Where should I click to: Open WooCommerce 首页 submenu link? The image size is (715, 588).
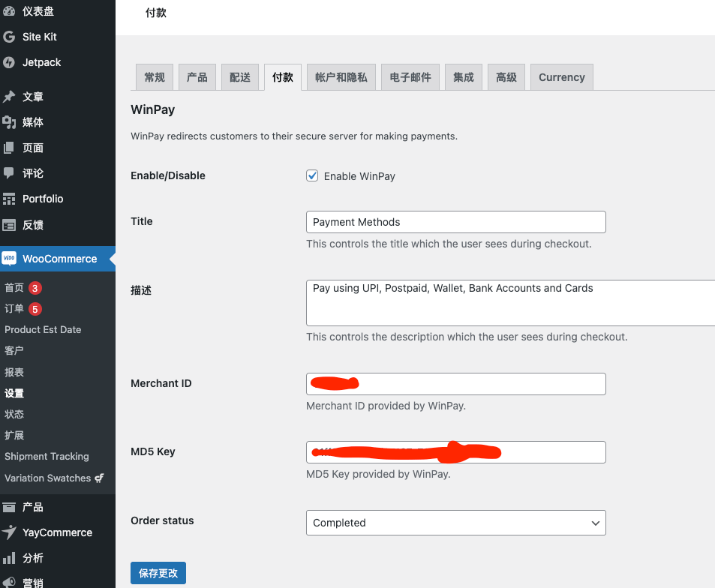14,287
